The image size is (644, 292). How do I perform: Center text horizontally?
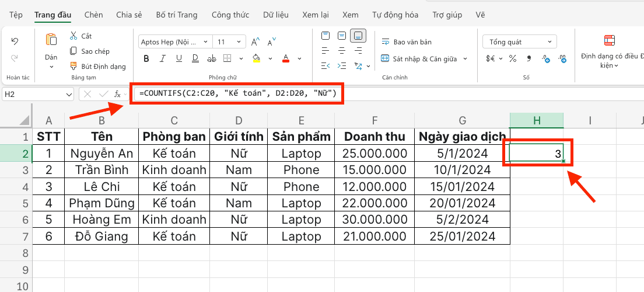(x=342, y=51)
